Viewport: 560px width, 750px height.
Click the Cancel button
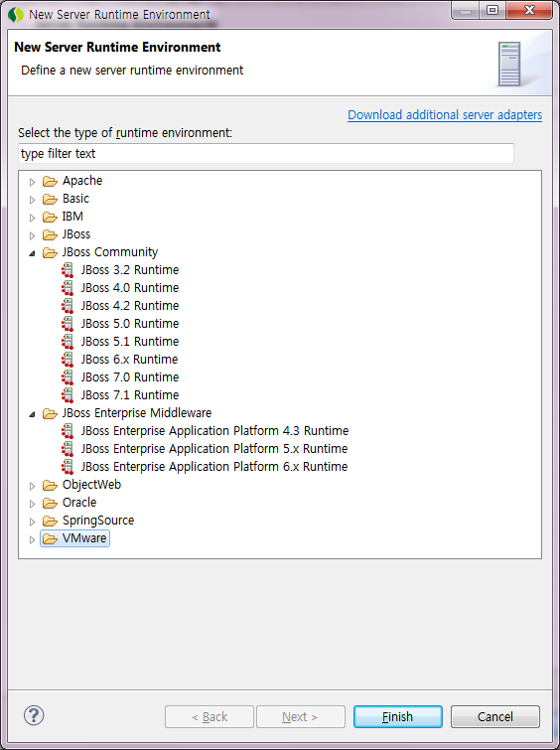(x=494, y=716)
